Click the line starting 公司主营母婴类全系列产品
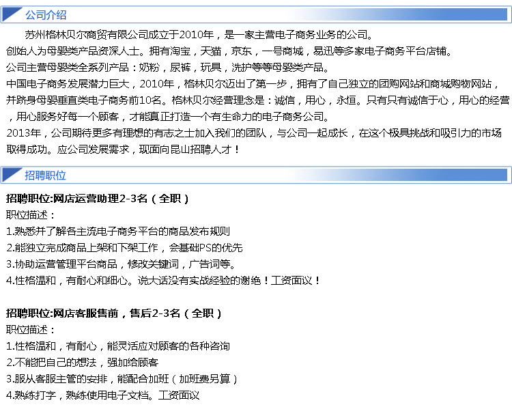This screenshot has height=420, width=512. coord(167,68)
